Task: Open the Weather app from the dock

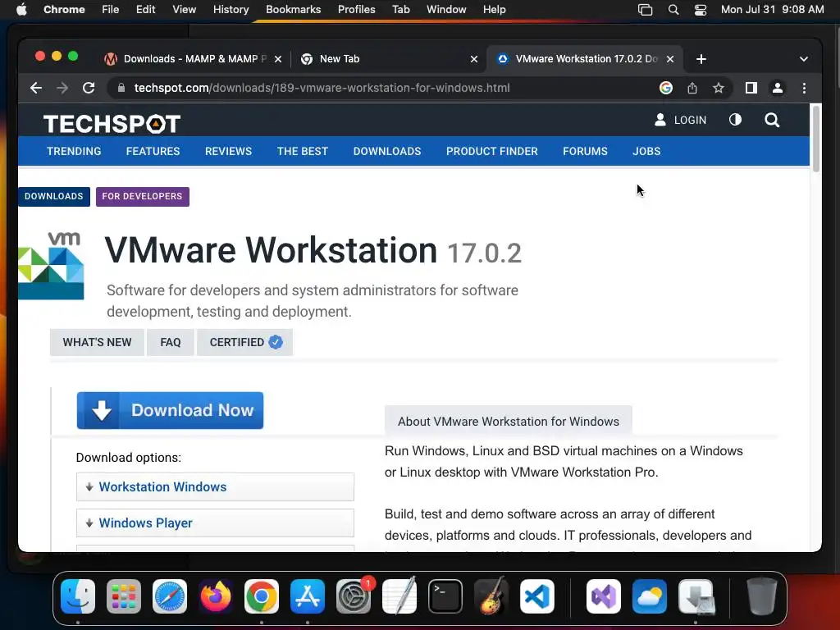Action: (x=650, y=596)
